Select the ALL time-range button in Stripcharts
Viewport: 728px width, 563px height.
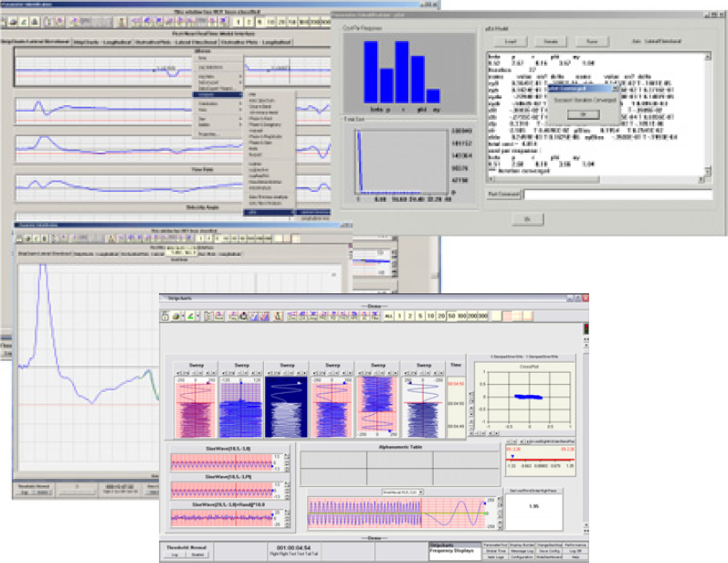coord(388,316)
